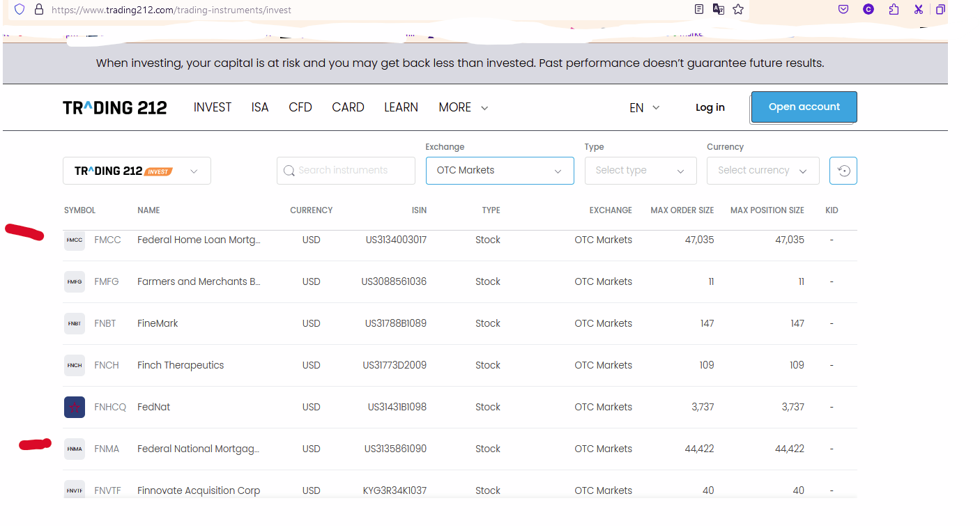
Task: Open the CFD menu item
Action: [300, 107]
